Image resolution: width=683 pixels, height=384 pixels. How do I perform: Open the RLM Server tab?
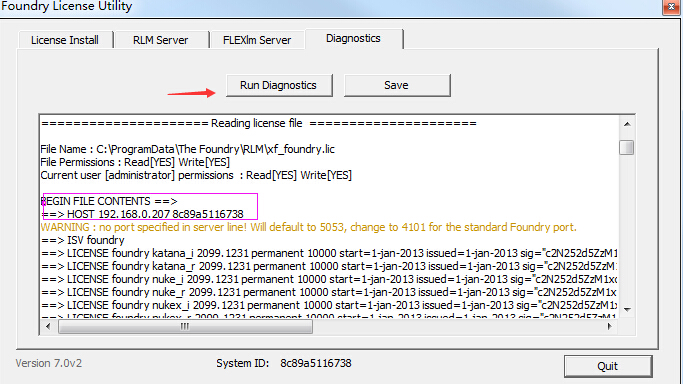pyautogui.click(x=161, y=40)
